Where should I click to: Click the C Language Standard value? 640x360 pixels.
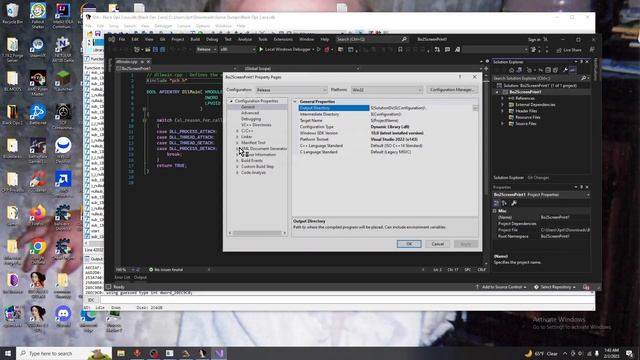point(391,152)
